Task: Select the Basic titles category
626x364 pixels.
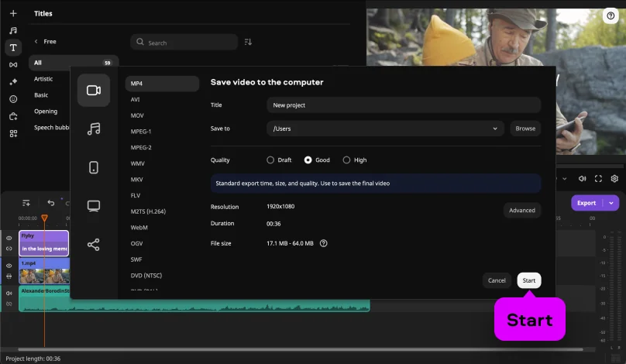Action: pyautogui.click(x=41, y=95)
